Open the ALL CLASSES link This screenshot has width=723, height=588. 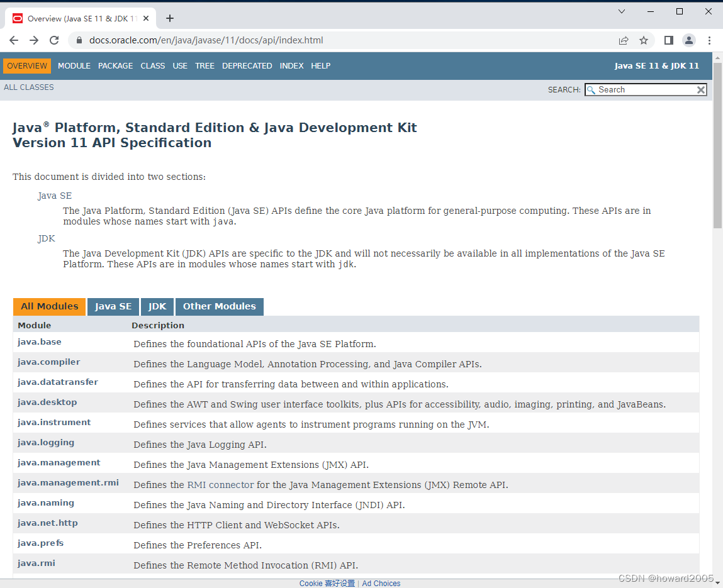[x=28, y=87]
